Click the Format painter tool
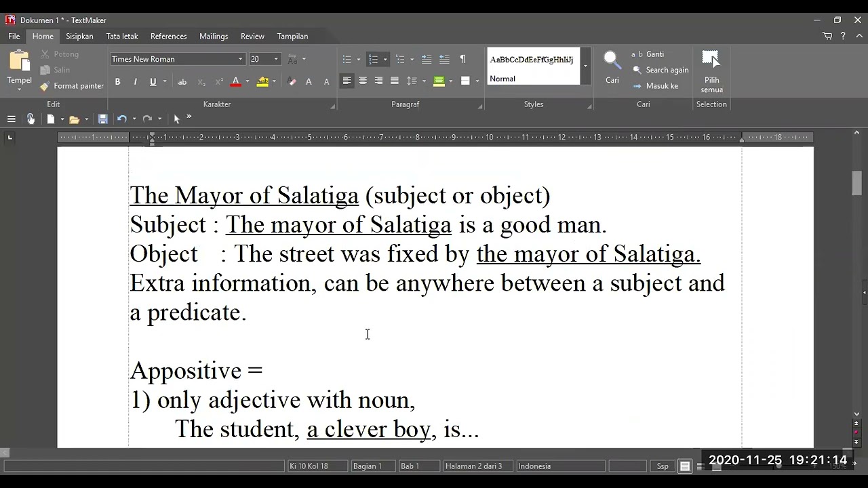 [72, 86]
